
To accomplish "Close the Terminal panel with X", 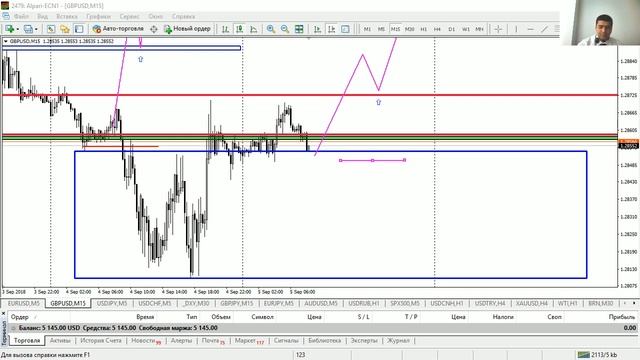I will pyautogui.click(x=4, y=313).
